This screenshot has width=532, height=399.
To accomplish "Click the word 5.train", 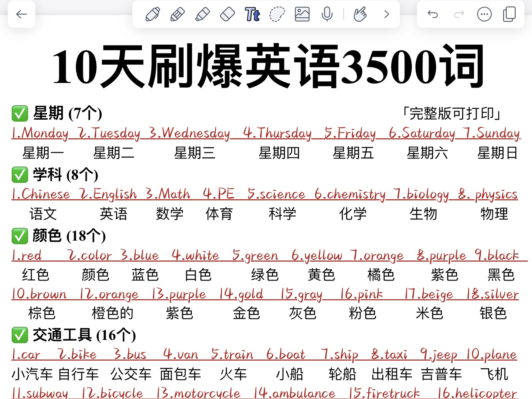I will (x=232, y=355).
